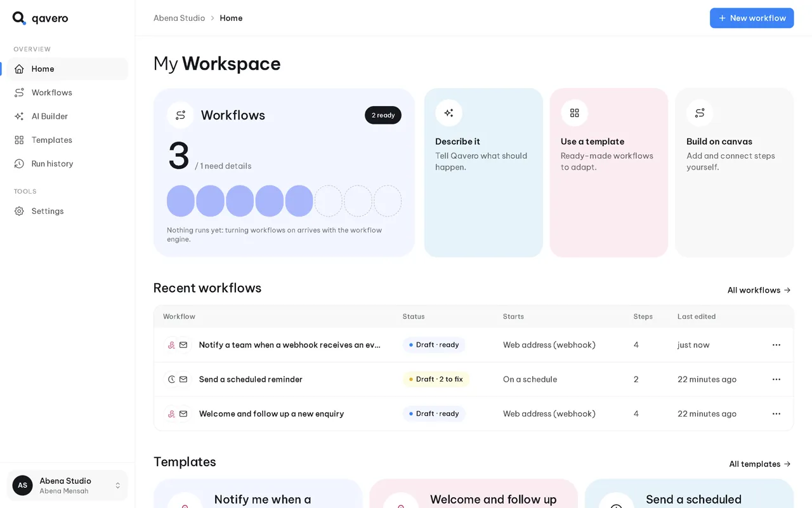Click the Last edited column header
Viewport: 812px width, 508px height.
coord(697,316)
